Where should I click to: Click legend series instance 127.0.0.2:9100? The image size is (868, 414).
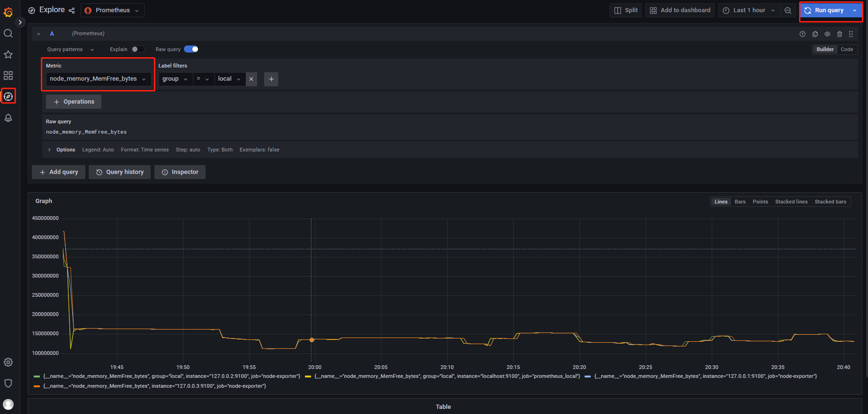tap(172, 376)
